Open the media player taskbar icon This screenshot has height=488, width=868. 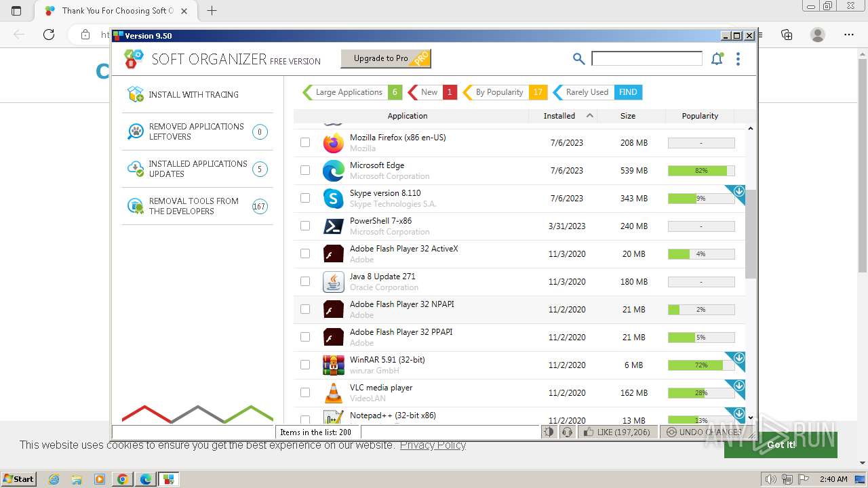[100, 479]
